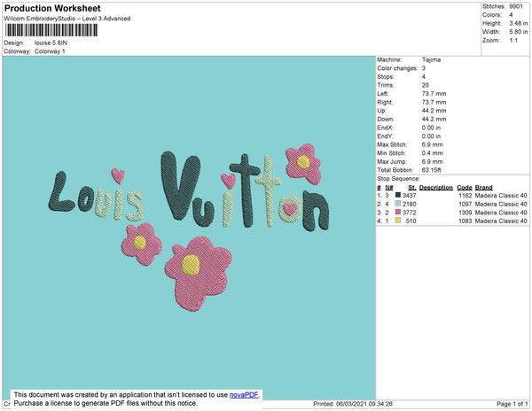Click the Zoom value 1:1
532x411 pixels.
[x=513, y=41]
